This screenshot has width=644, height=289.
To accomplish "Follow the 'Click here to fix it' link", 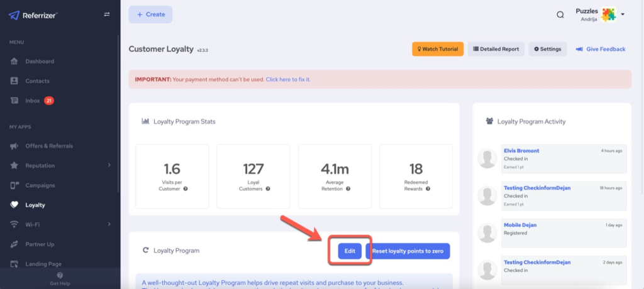I will tap(288, 79).
